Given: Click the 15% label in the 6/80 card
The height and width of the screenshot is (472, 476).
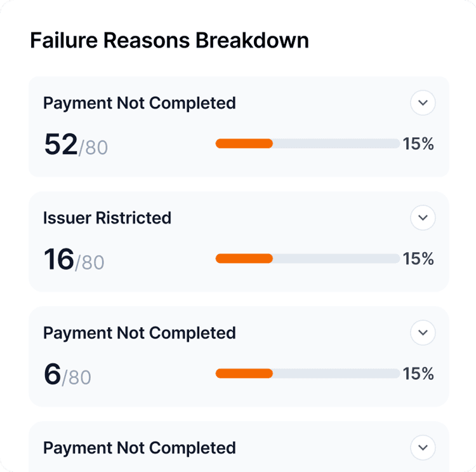Looking at the screenshot, I should click(418, 374).
